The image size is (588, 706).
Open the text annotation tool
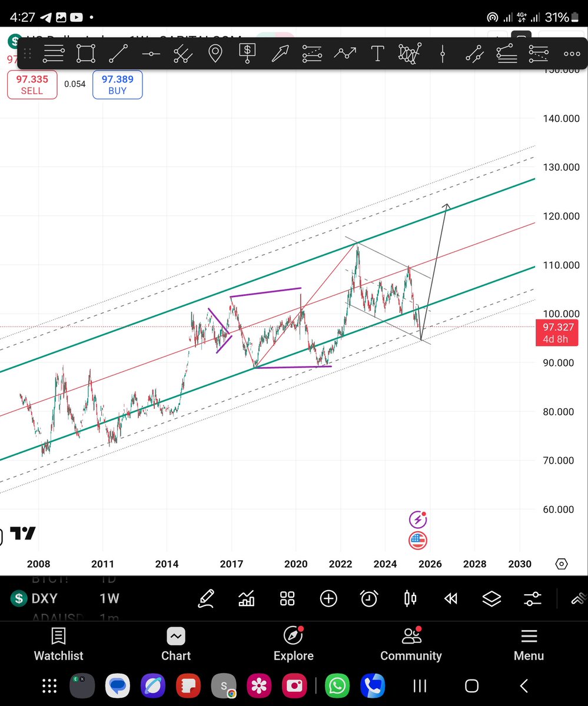click(377, 53)
